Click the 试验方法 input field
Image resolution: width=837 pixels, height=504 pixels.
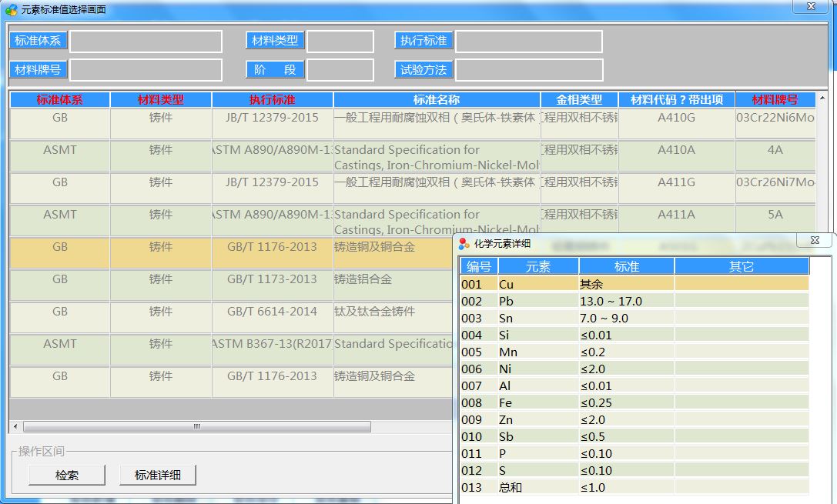(x=528, y=70)
